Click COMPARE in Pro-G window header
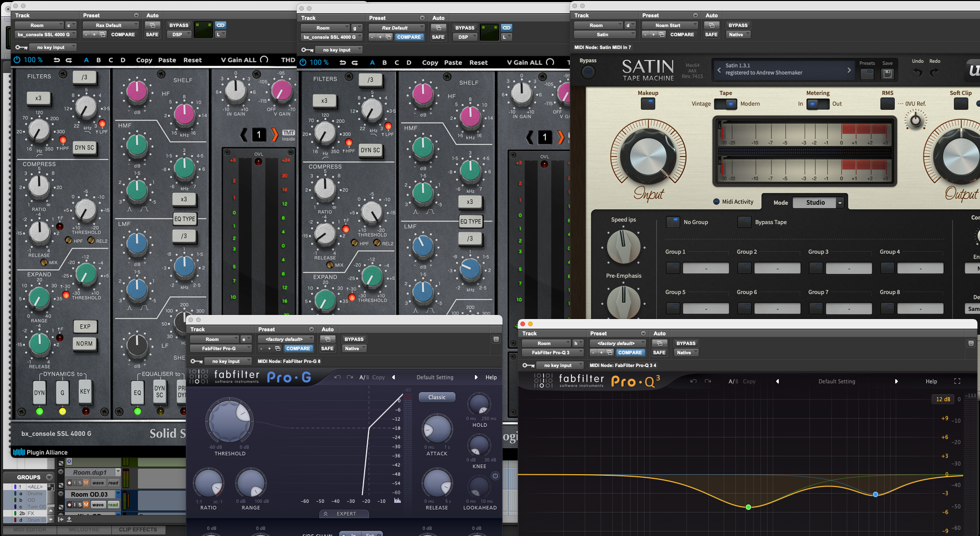980x536 pixels. 298,349
